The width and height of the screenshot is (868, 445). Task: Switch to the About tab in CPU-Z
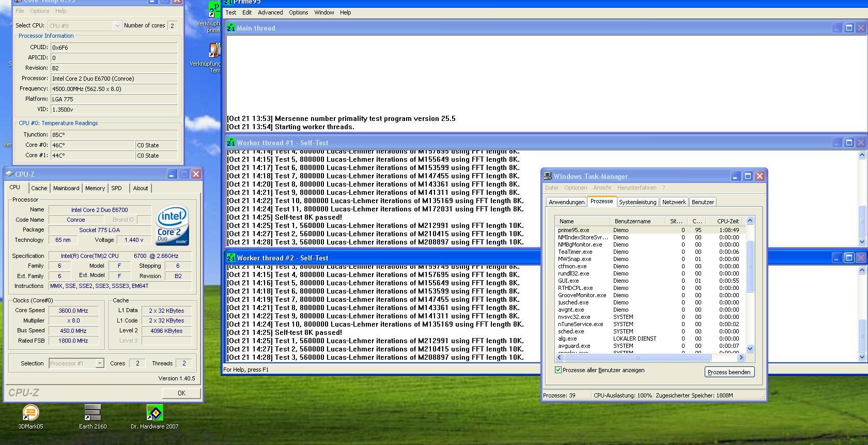tap(141, 188)
